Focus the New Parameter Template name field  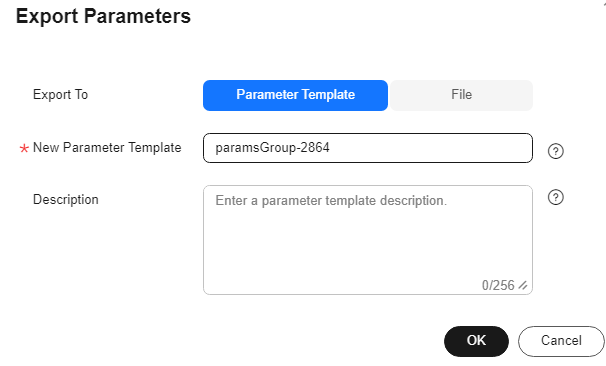pos(368,148)
